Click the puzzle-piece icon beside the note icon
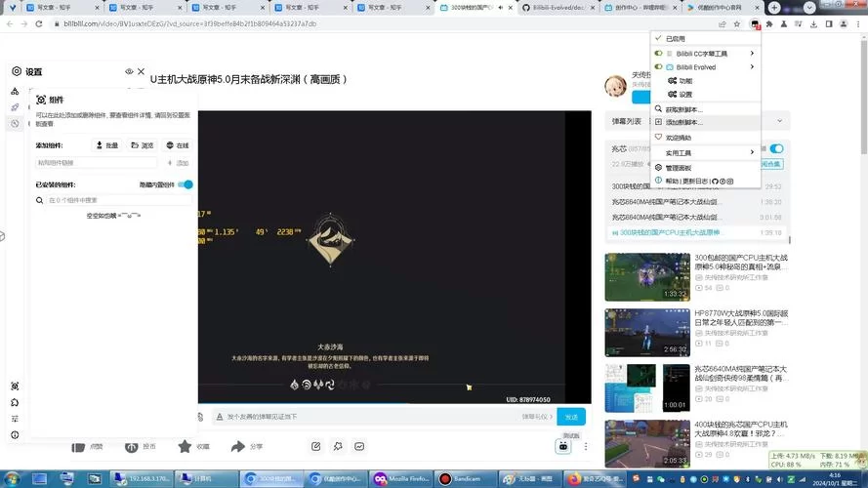The image size is (868, 488). tap(338, 446)
